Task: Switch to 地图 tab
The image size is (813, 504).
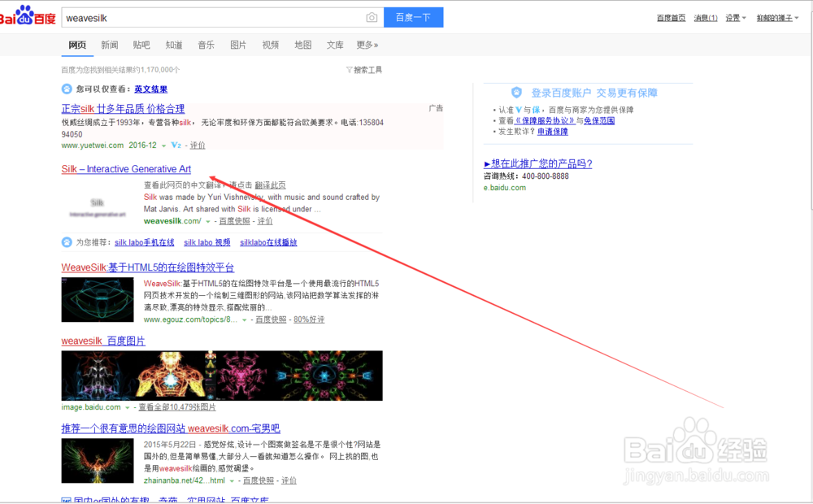Action: pos(302,45)
